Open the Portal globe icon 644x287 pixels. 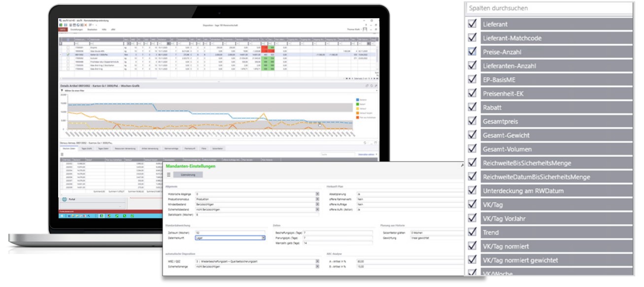coord(65,200)
